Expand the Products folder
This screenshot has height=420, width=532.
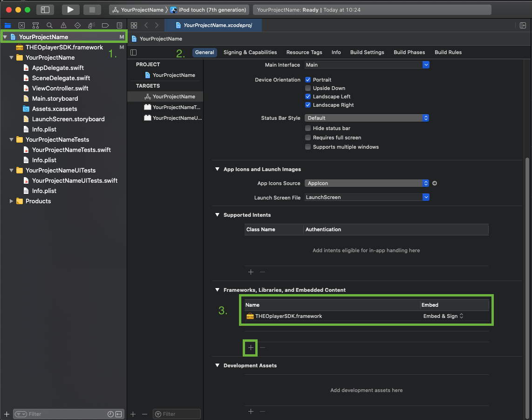(12, 201)
